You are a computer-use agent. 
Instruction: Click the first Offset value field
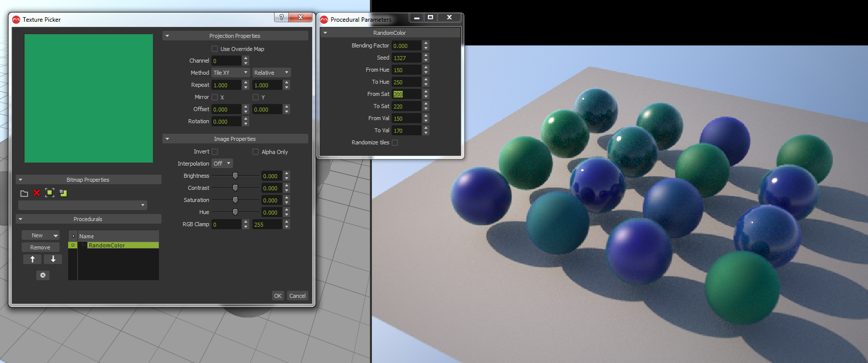pyautogui.click(x=227, y=109)
